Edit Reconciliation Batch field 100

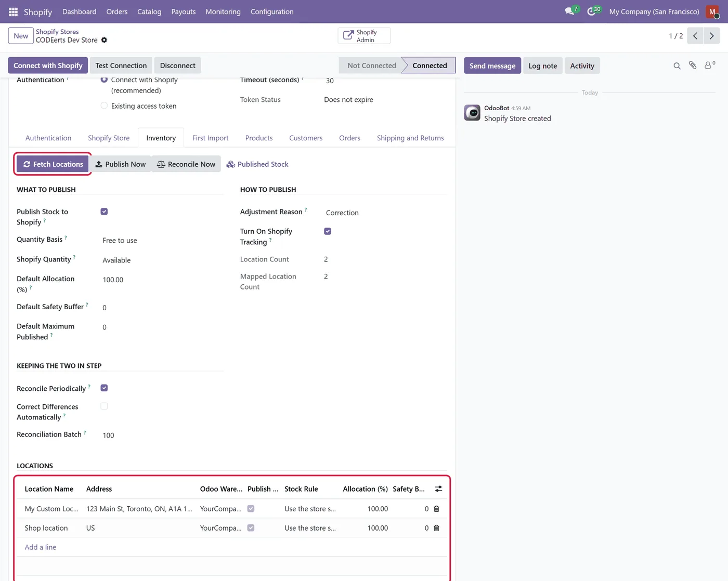162,435
